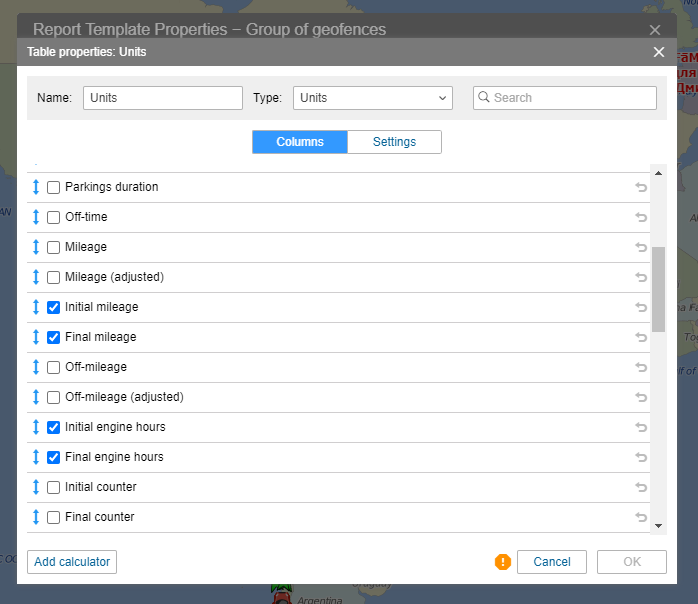Click the reset arrow for Parkings duration row
The height and width of the screenshot is (604, 698).
(x=641, y=187)
